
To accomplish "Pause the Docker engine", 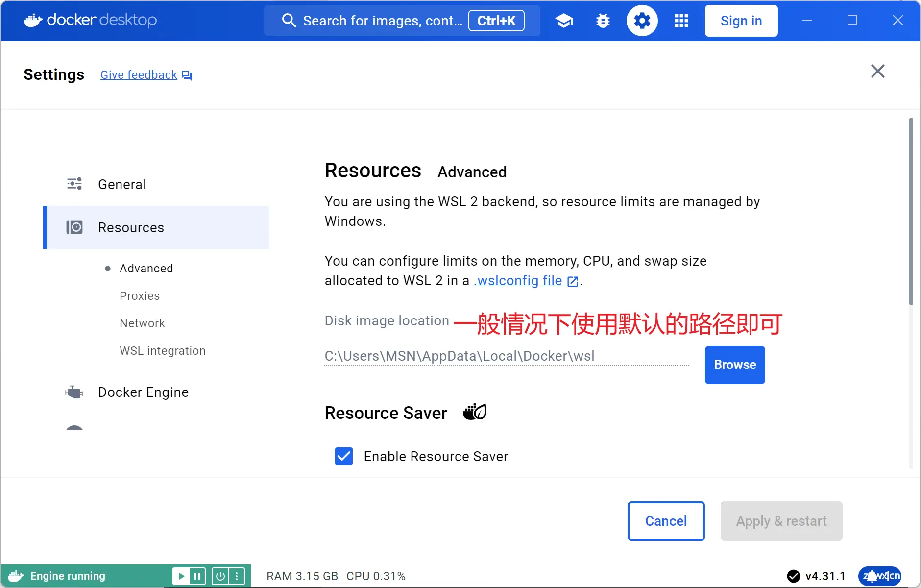I will (x=197, y=576).
